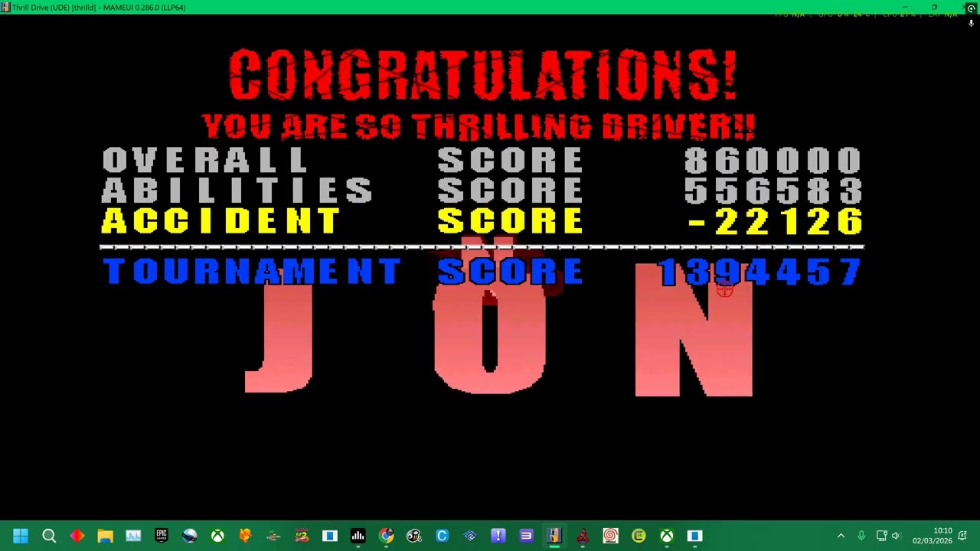Click the OVERALL label
Image resolution: width=980 pixels, height=551 pixels.
pyautogui.click(x=204, y=161)
